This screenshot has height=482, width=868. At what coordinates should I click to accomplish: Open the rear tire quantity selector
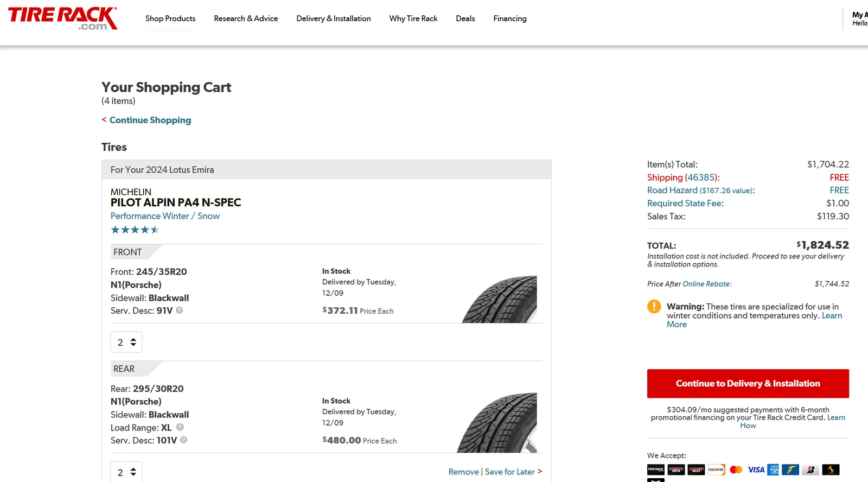pyautogui.click(x=126, y=472)
